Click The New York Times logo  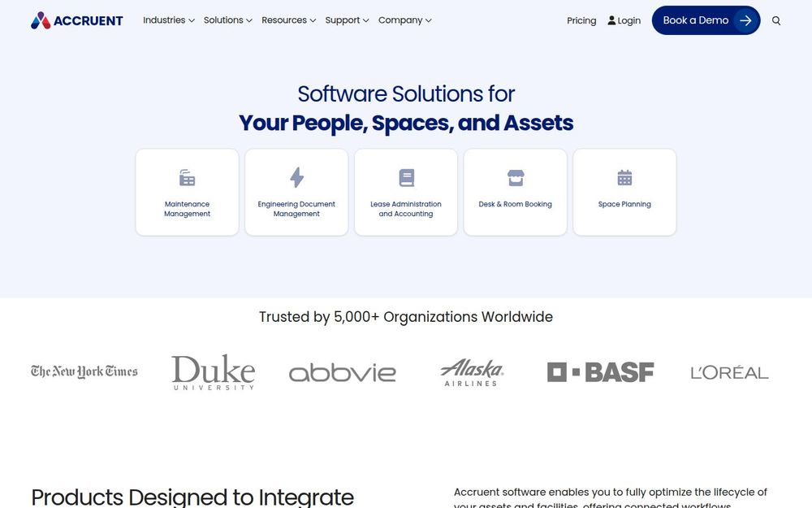(84, 371)
